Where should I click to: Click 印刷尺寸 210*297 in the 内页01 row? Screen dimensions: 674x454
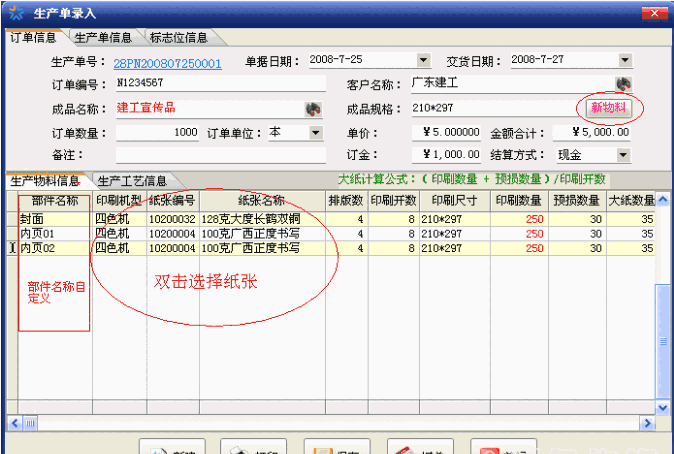pyautogui.click(x=455, y=233)
